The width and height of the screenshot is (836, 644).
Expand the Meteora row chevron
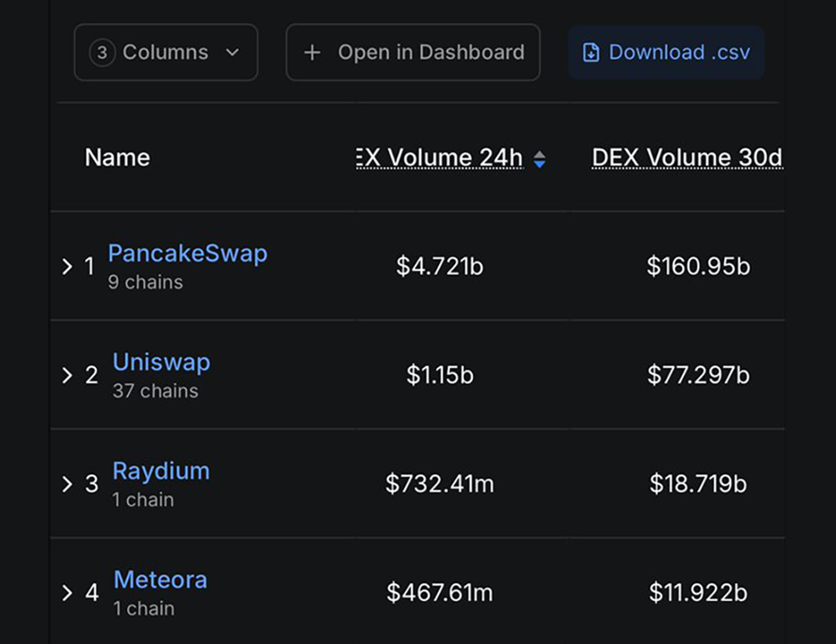point(67,593)
